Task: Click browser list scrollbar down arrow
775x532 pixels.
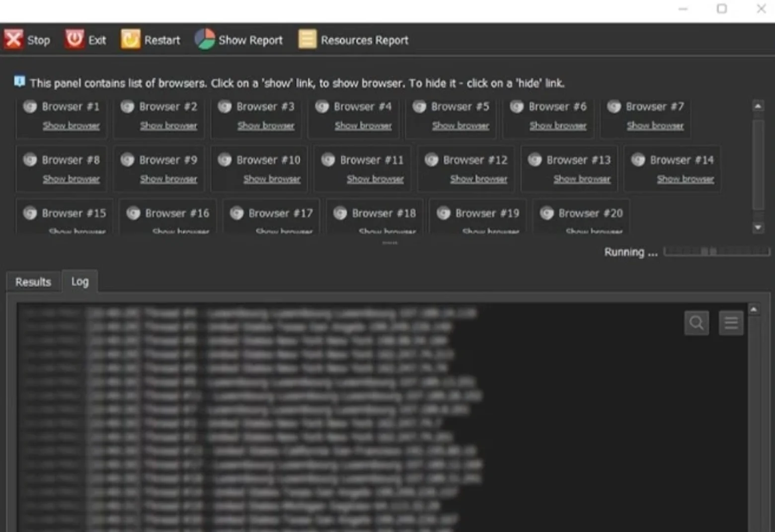Action: pos(758,228)
